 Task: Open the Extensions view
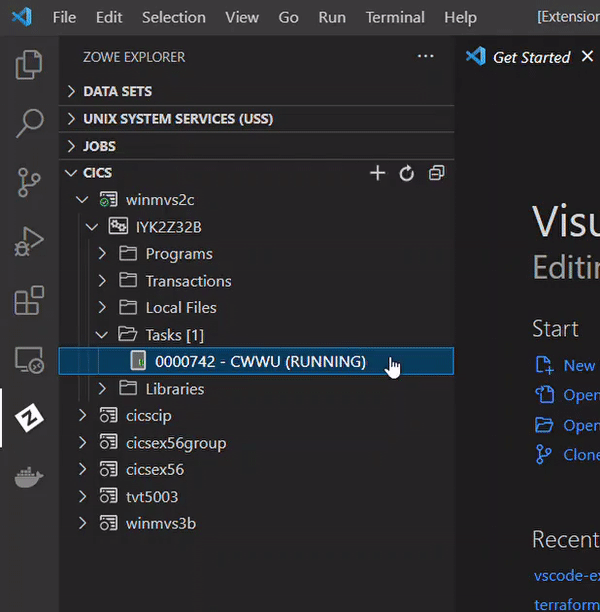[x=29, y=300]
